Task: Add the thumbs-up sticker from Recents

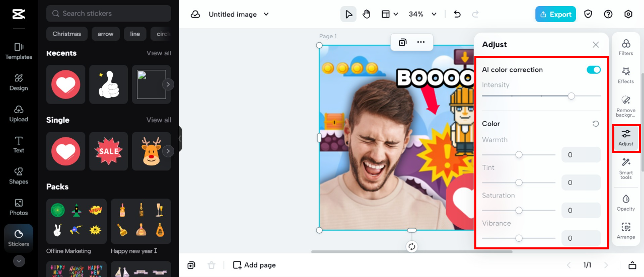Action: pos(108,84)
